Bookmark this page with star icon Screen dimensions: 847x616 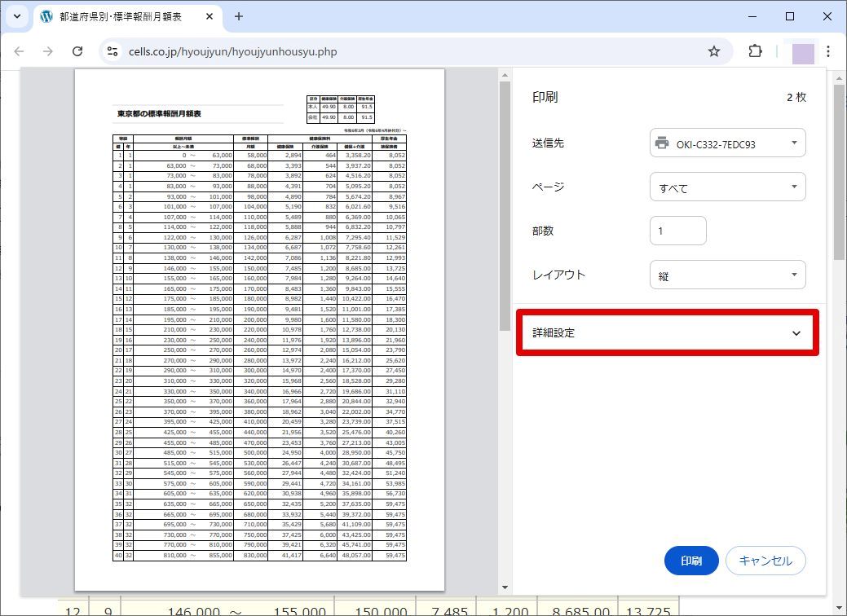tap(713, 51)
